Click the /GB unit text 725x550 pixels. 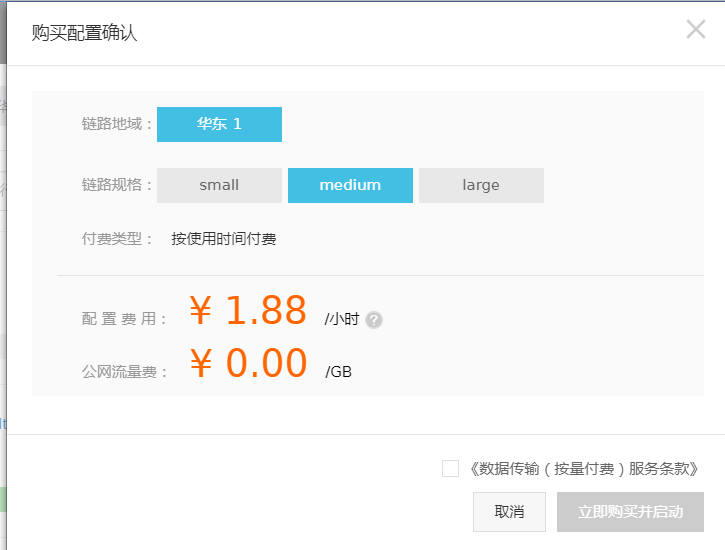(339, 372)
